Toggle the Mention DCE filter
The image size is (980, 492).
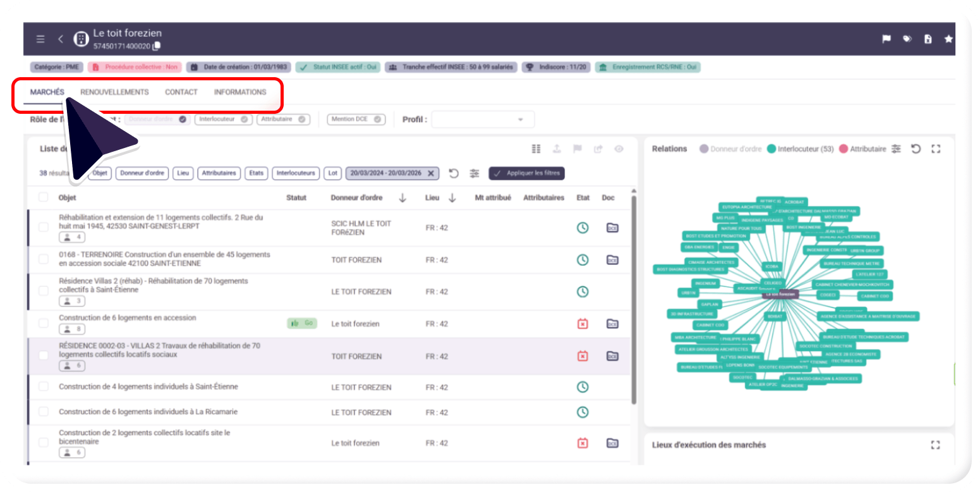tap(356, 119)
